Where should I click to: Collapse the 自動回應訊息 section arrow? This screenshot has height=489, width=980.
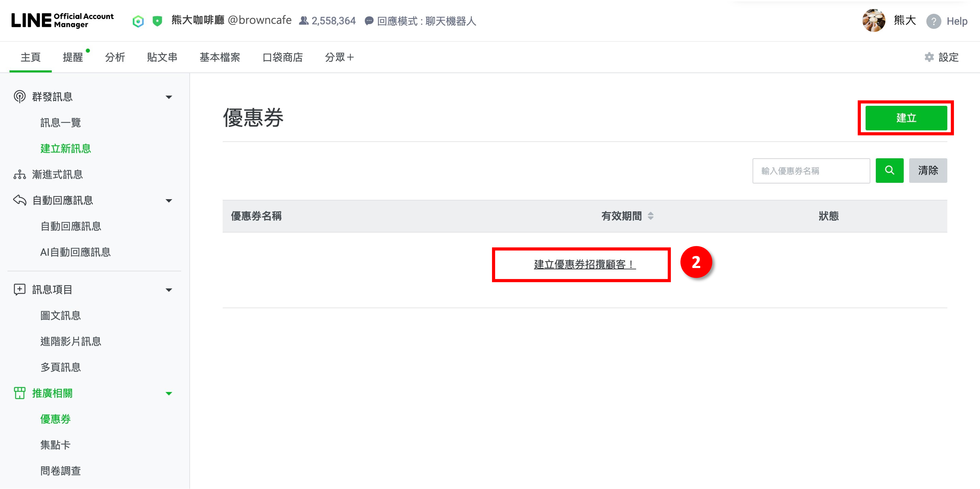169,201
